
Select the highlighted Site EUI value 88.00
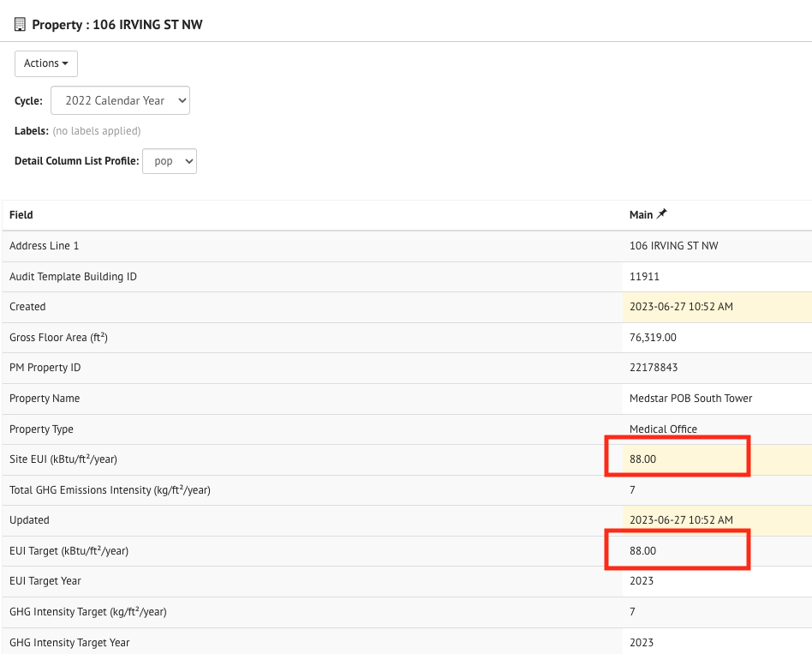(x=642, y=459)
